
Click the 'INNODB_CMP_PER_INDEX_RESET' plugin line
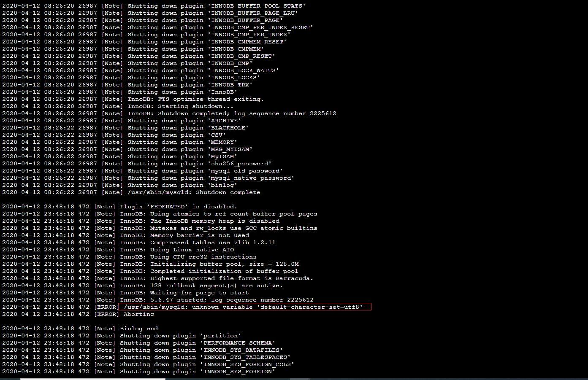158,27
